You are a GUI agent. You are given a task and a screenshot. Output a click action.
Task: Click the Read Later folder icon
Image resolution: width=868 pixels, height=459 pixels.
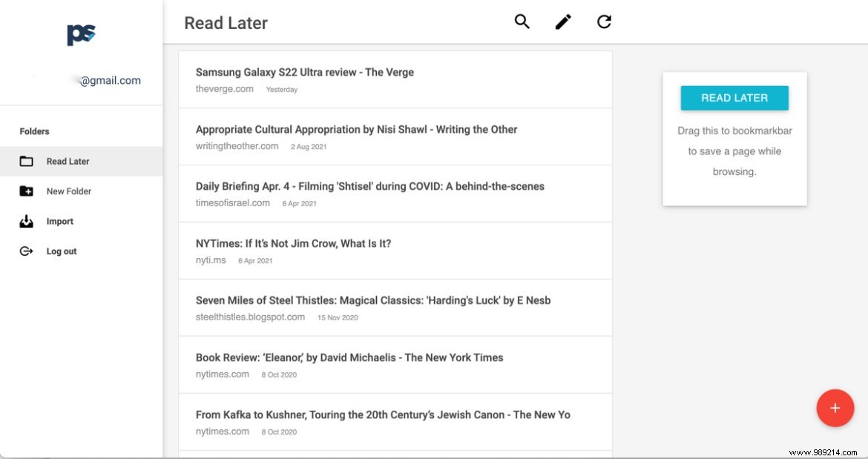[24, 160]
